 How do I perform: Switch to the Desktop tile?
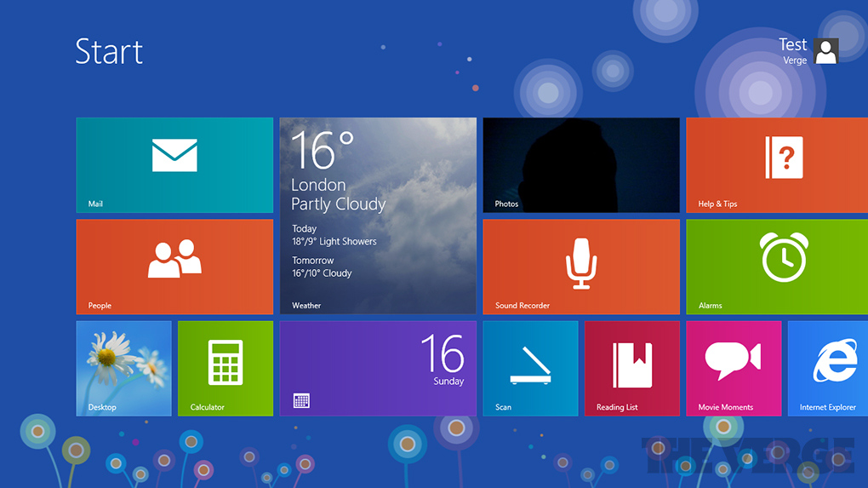[x=123, y=368]
